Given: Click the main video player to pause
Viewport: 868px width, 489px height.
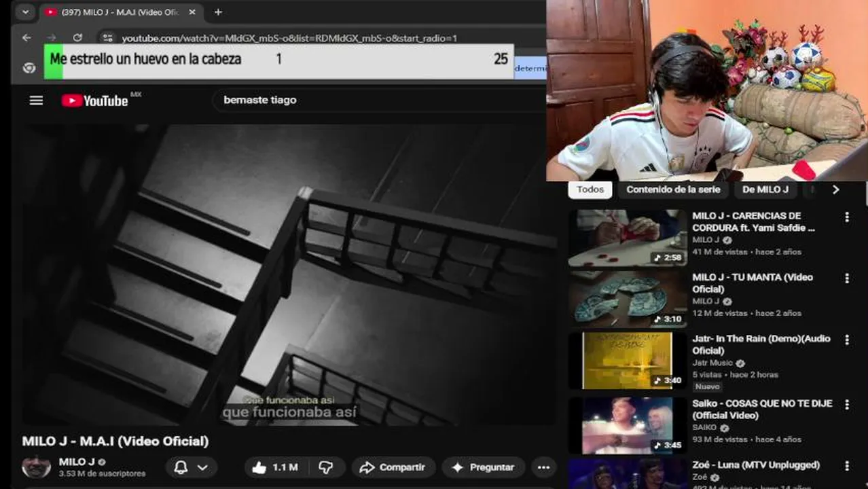Looking at the screenshot, I should click(x=289, y=274).
